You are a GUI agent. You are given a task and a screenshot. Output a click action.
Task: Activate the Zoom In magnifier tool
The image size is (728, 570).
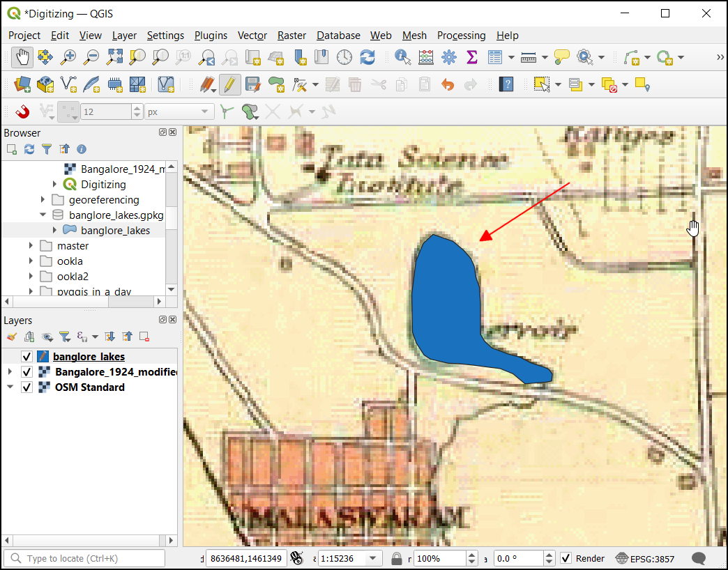68,58
